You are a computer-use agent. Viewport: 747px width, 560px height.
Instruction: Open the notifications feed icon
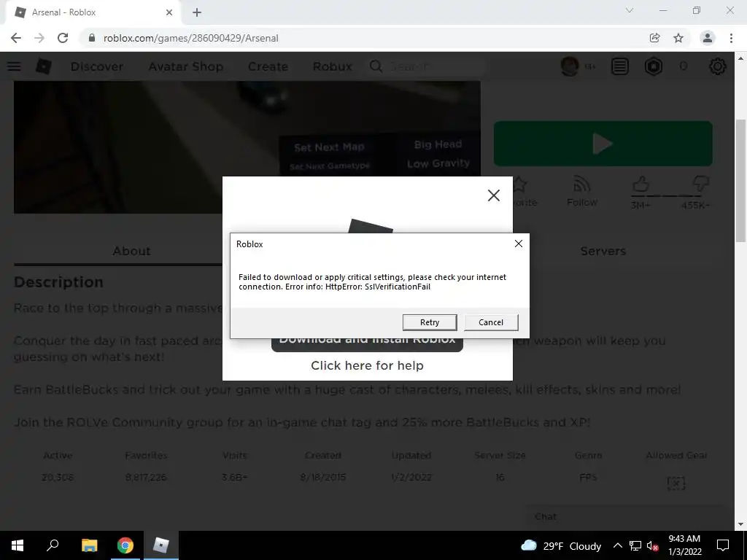point(620,66)
